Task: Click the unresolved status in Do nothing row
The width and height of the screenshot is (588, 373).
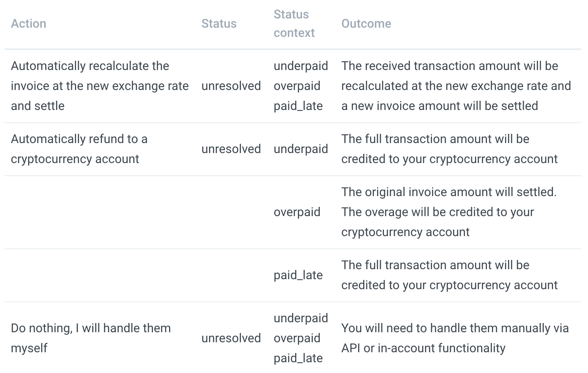Action: [x=231, y=338]
